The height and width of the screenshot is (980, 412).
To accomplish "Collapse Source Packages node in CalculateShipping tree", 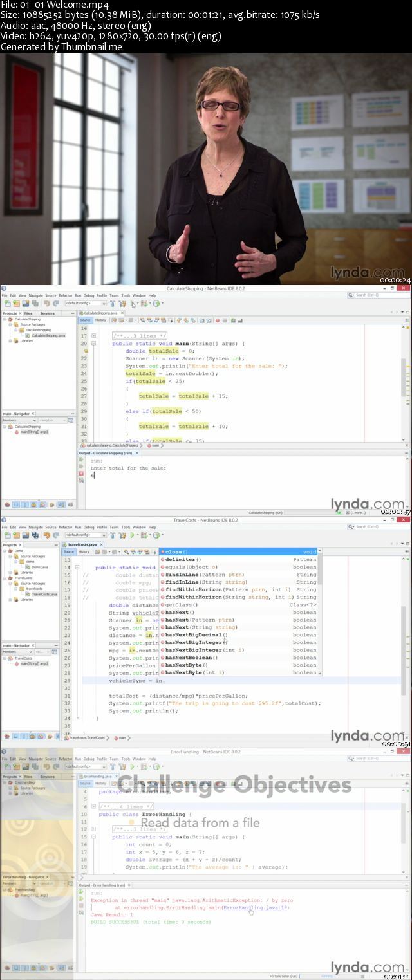I will [x=10, y=324].
